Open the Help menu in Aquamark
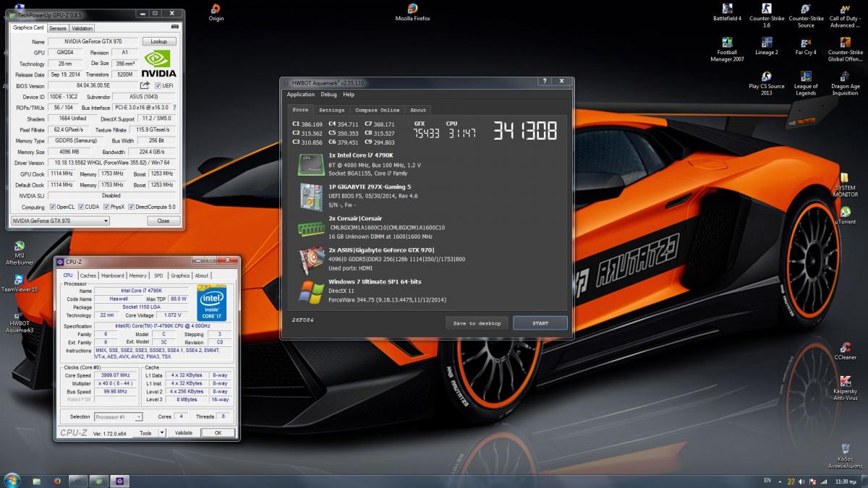The width and height of the screenshot is (868, 488). coord(349,94)
